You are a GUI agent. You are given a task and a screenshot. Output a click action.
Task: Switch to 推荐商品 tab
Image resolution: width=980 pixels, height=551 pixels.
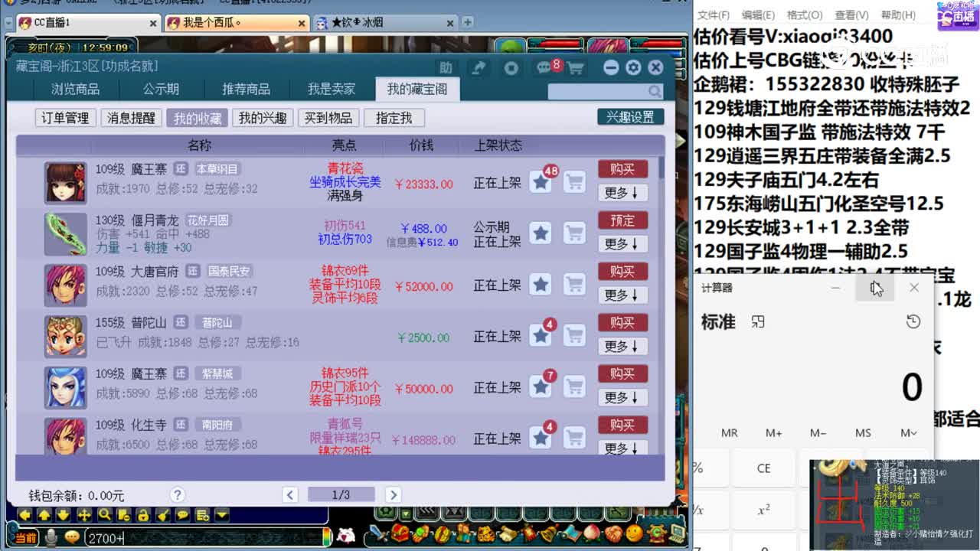(246, 90)
